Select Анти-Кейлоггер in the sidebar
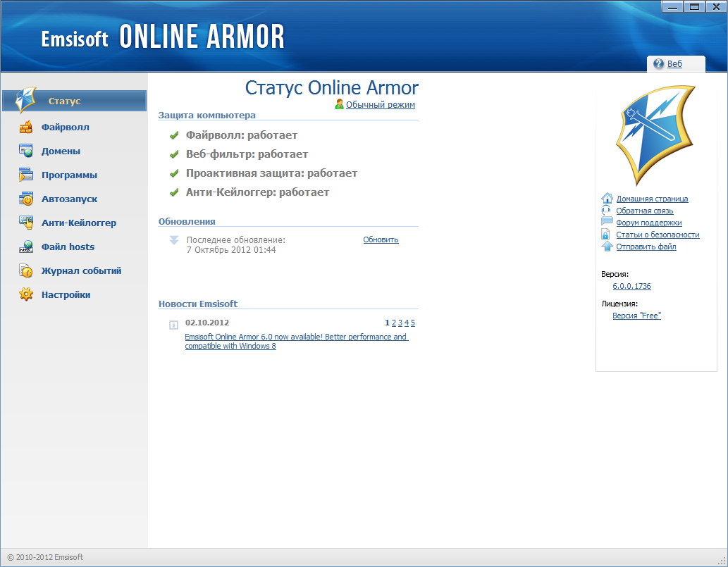 tap(79, 223)
